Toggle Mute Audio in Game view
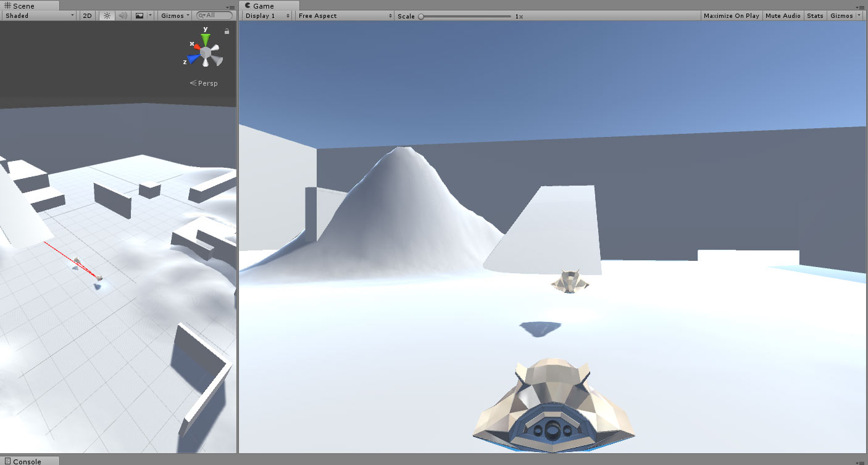 click(x=783, y=15)
